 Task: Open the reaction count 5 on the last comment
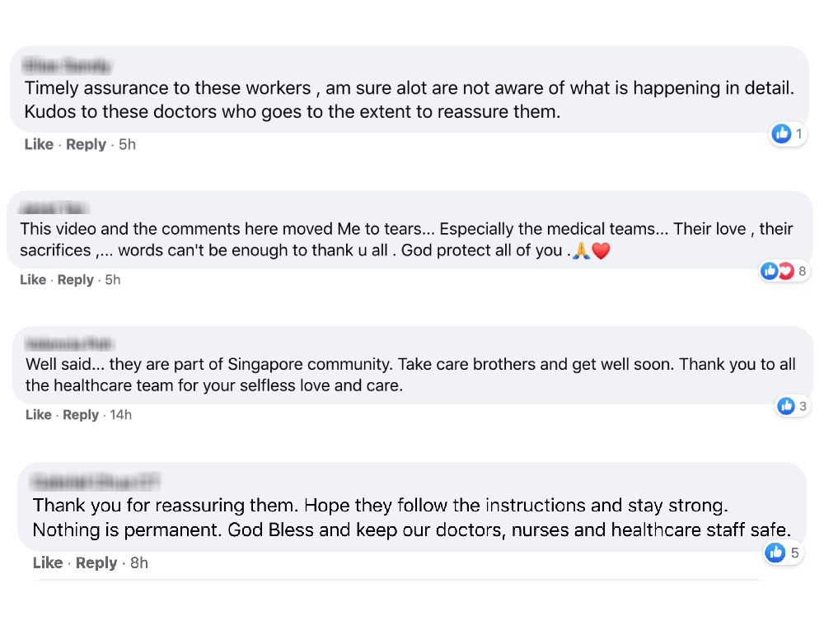(795, 553)
